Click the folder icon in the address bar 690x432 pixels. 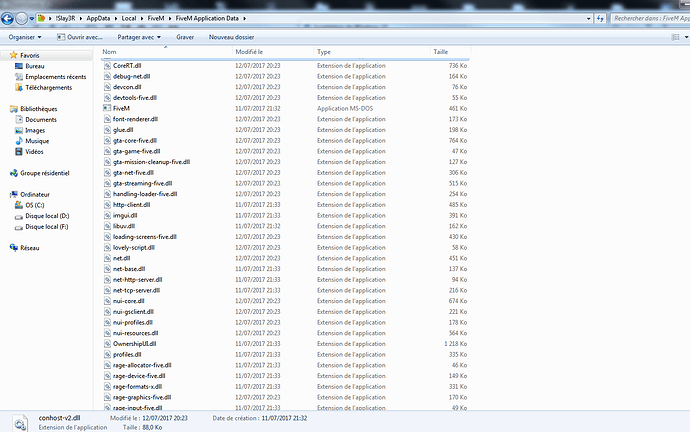(41, 18)
